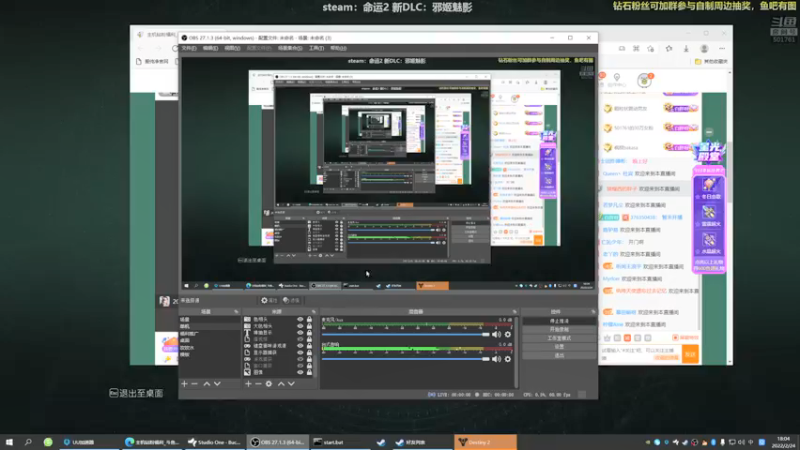Open the 场景集合(S) menu in OBS

pos(290,48)
